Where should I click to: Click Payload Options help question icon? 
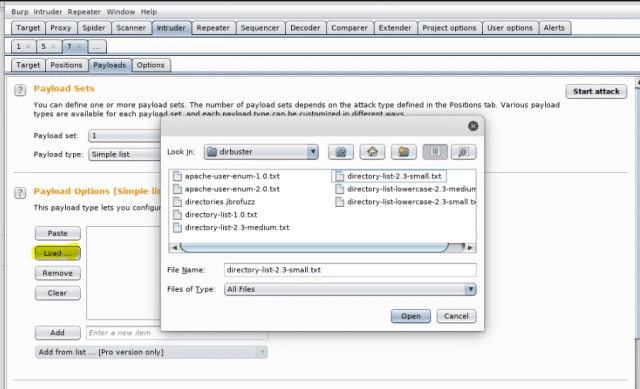click(x=20, y=193)
